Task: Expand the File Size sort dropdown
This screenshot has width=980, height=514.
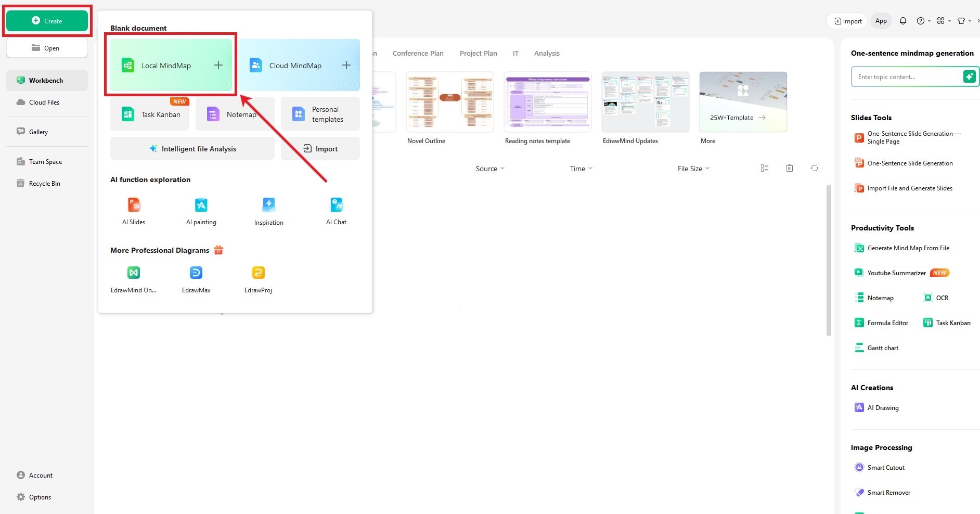Action: coord(693,169)
